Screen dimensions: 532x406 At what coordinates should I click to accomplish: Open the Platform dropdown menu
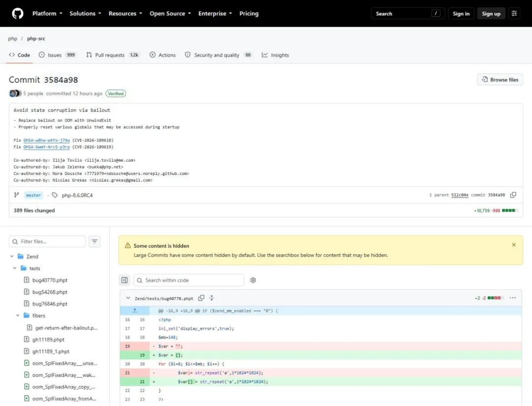pyautogui.click(x=47, y=14)
